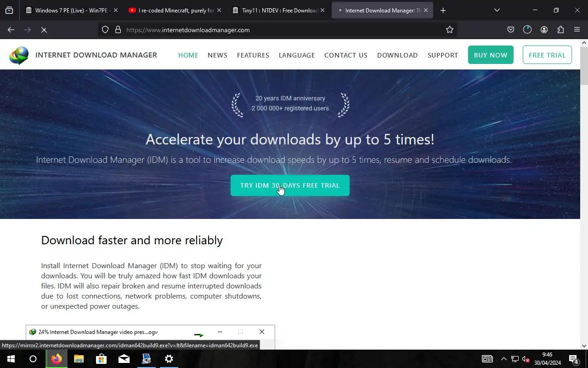This screenshot has height=368, width=588.
Task: Open Microsoft Store from the taskbar
Action: coord(102,359)
